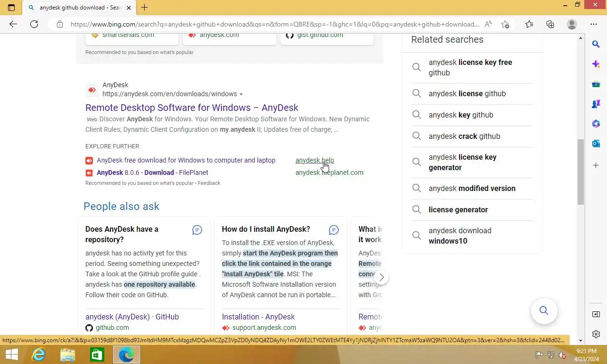
Task: Go back to the previous page
Action: coord(13,24)
